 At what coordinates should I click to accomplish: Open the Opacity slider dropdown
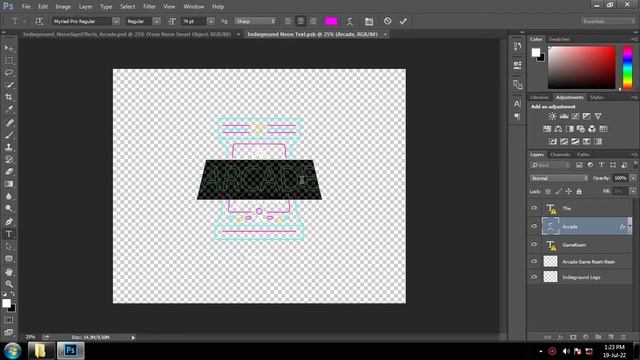[633, 178]
